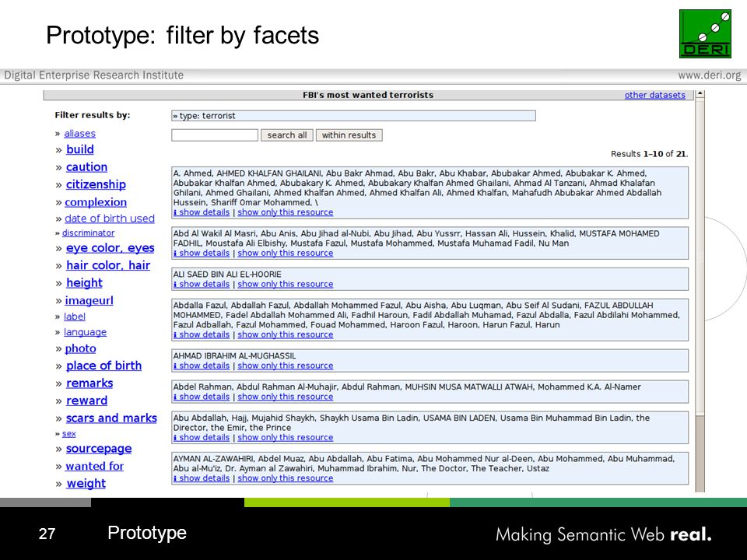Filter results by citizenship
This screenshot has height=560, width=747.
[x=96, y=185]
